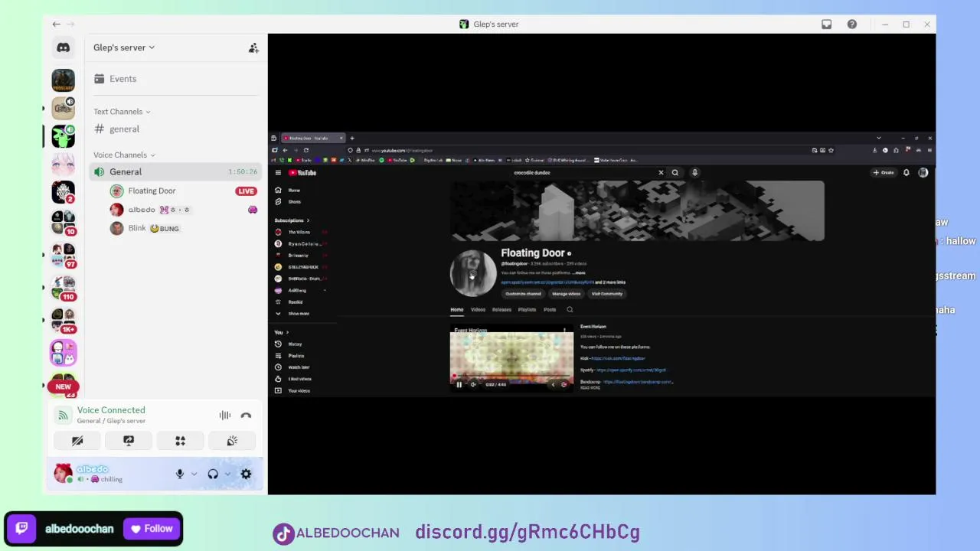Switch to the channel Videos tab
The width and height of the screenshot is (980, 551).
point(478,310)
